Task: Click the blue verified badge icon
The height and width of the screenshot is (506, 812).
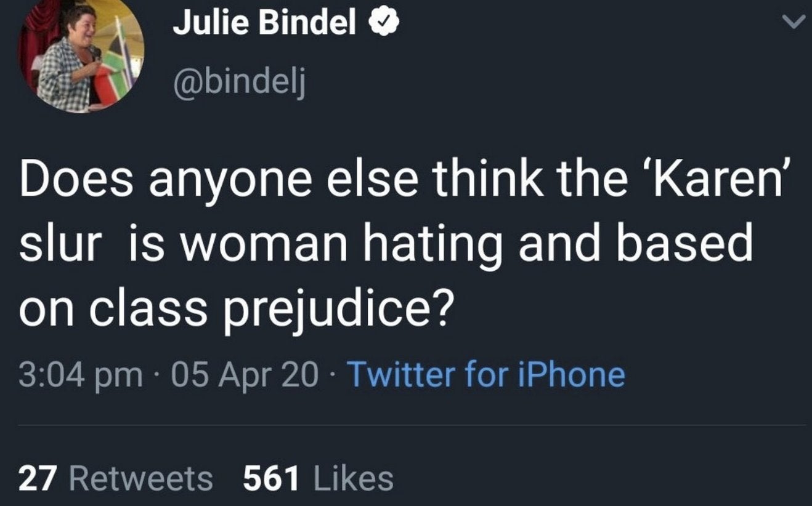Action: click(x=386, y=23)
